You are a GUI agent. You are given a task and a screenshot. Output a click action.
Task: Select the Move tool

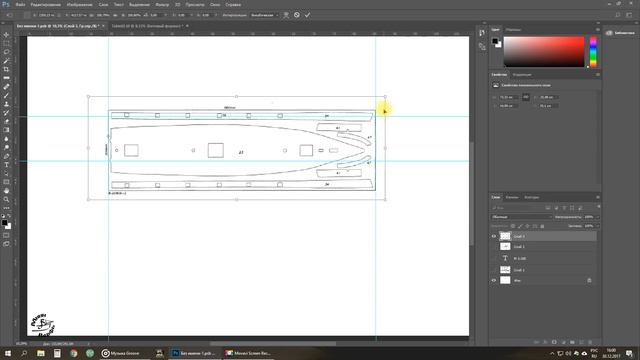pyautogui.click(x=6, y=35)
